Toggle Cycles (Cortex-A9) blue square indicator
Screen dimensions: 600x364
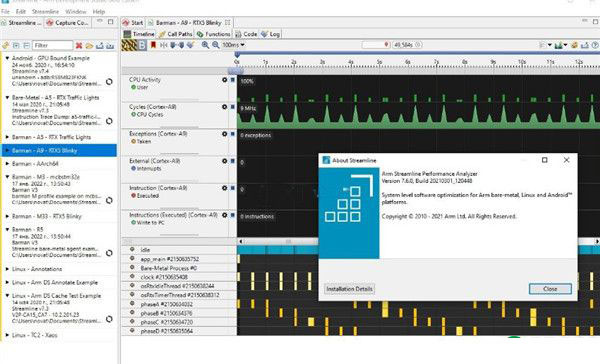[232, 107]
